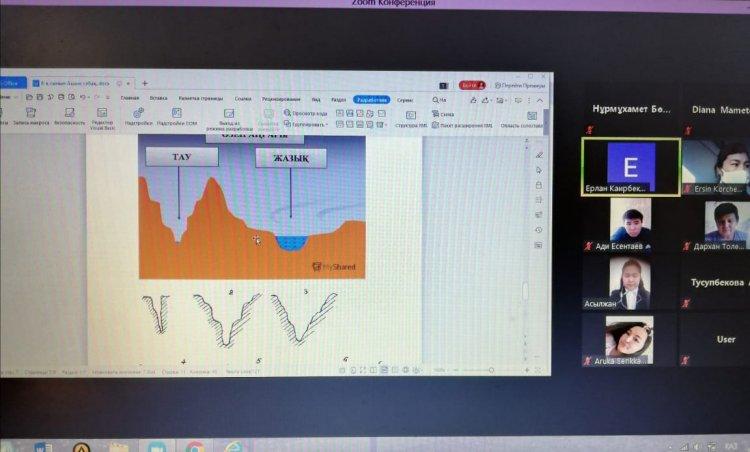Open the Chrome icon in the taskbar
Viewport: 750px width, 452px height.
(195, 446)
